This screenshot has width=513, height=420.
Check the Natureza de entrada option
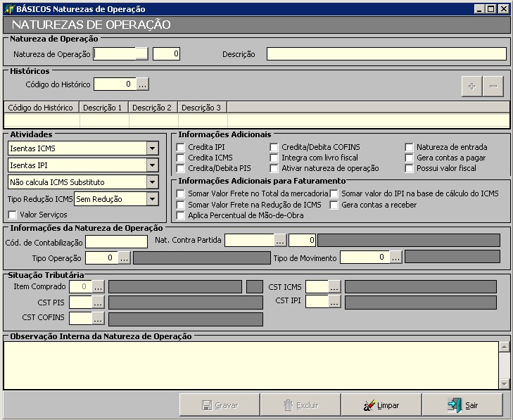tap(409, 148)
